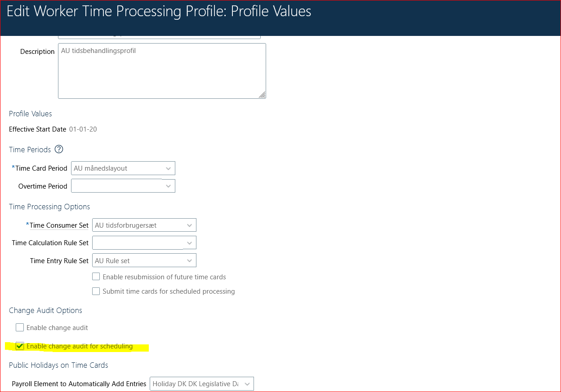Uncheck Enable change audit for scheduling

tap(20, 346)
